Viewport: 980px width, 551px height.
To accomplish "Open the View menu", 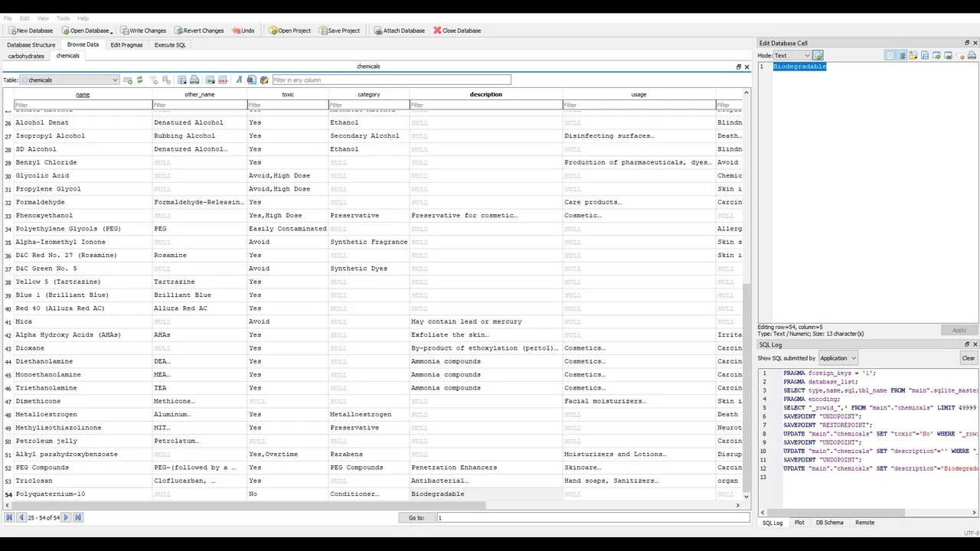I will tap(43, 18).
